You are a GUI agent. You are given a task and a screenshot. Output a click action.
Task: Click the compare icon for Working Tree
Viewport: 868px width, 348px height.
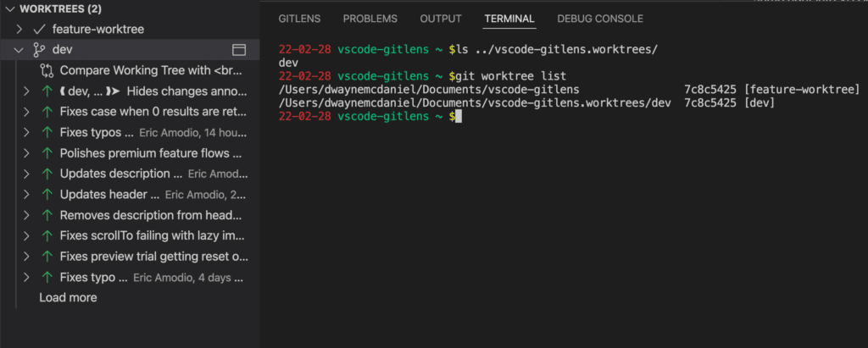[47, 71]
